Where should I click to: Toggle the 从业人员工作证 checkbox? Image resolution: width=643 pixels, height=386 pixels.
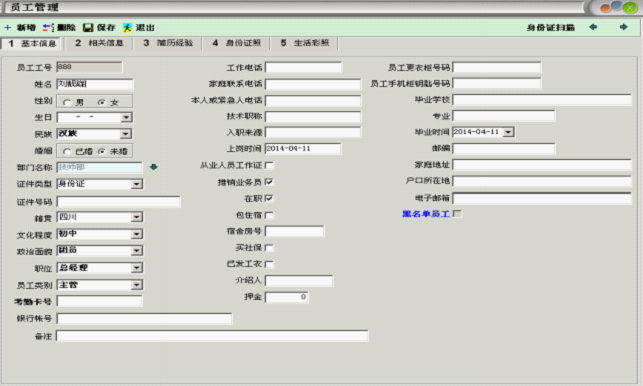coord(269,165)
